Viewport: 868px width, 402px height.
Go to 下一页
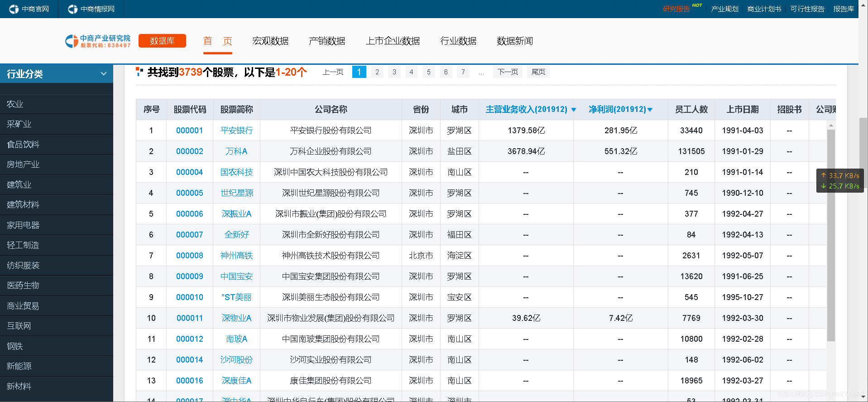pos(508,72)
